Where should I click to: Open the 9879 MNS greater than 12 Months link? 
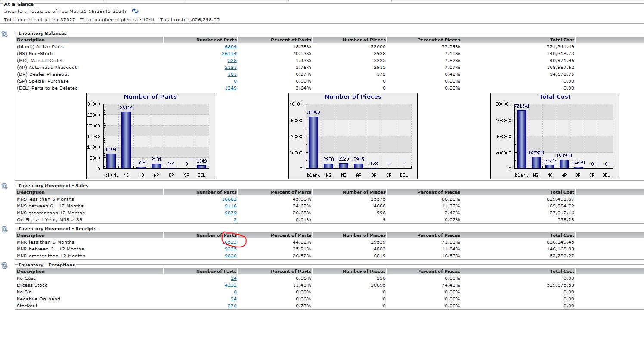point(231,213)
